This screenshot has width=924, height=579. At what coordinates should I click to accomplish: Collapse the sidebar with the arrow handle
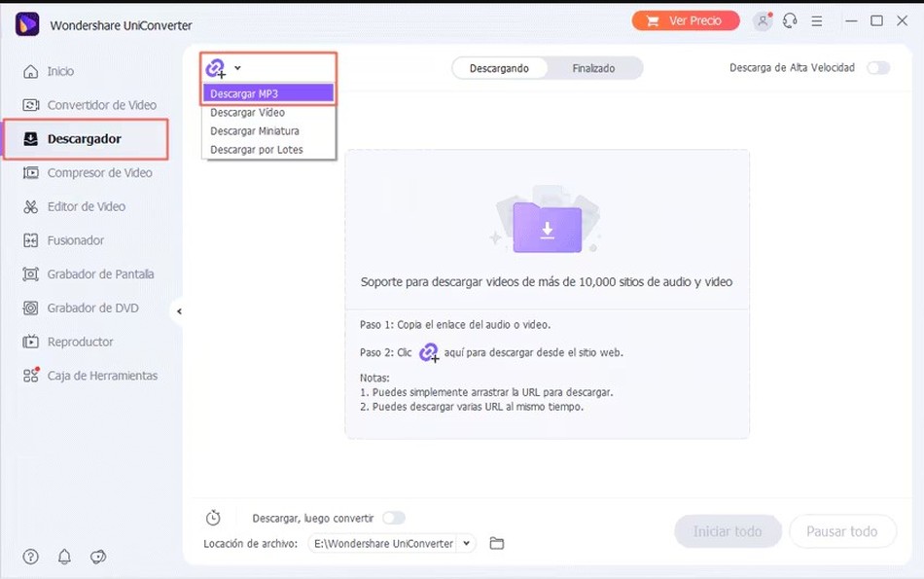point(179,311)
